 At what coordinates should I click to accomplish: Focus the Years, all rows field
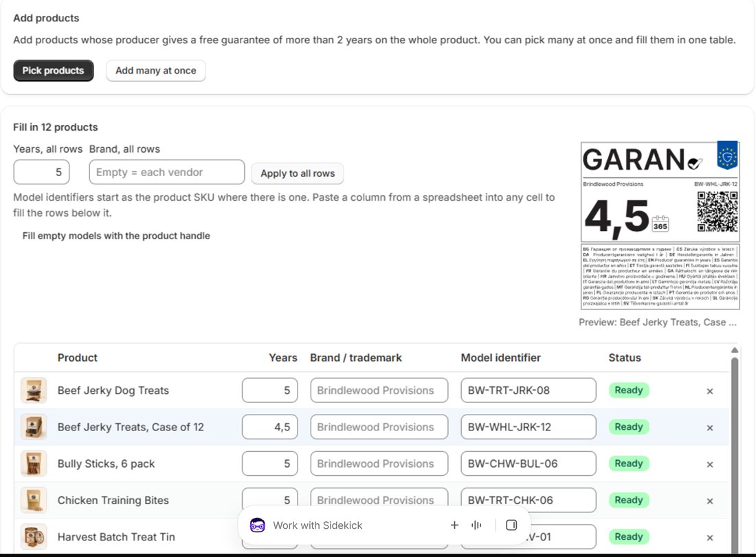pyautogui.click(x=41, y=172)
